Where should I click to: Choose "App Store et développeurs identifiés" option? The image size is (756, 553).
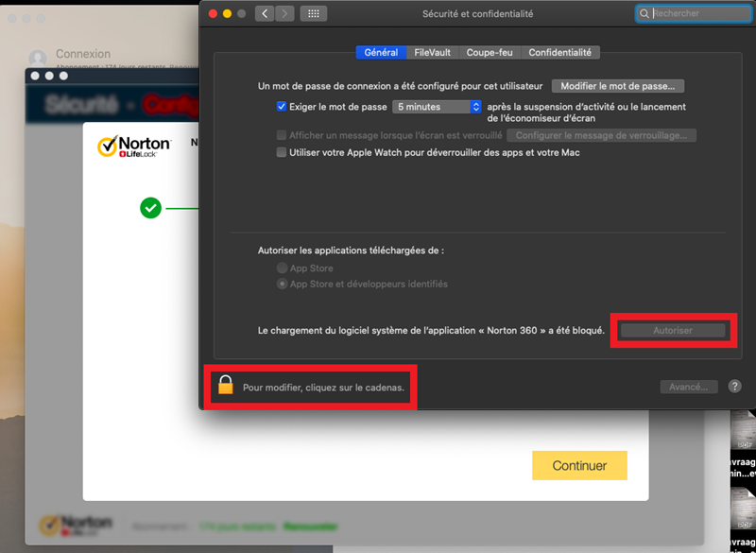(282, 284)
